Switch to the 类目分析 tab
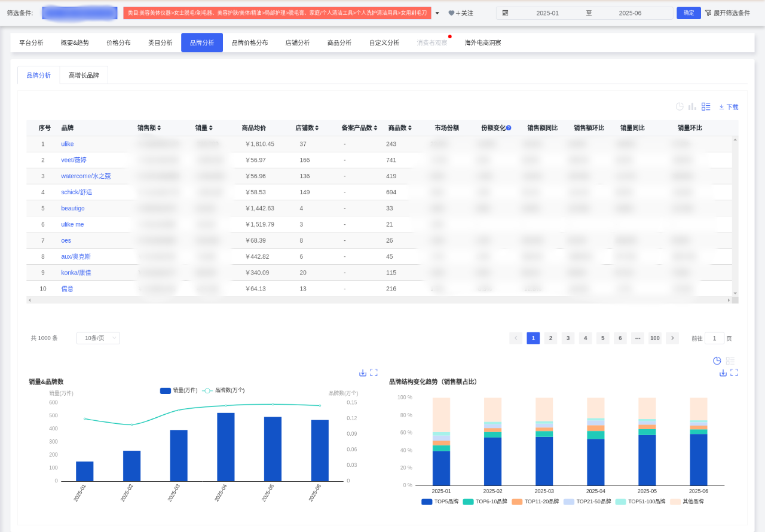 [x=160, y=42]
